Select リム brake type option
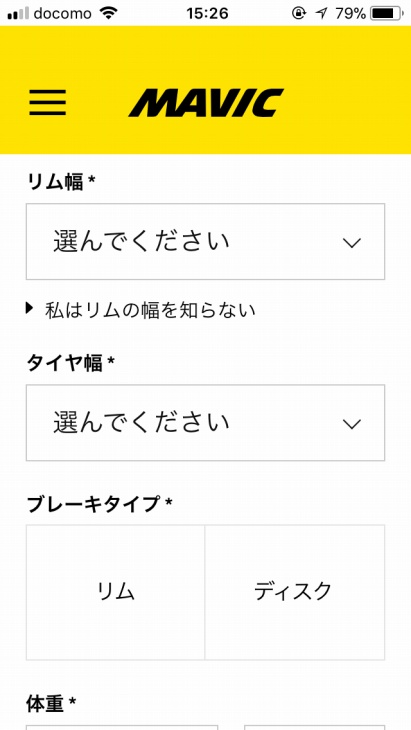The image size is (411, 730). click(x=115, y=592)
